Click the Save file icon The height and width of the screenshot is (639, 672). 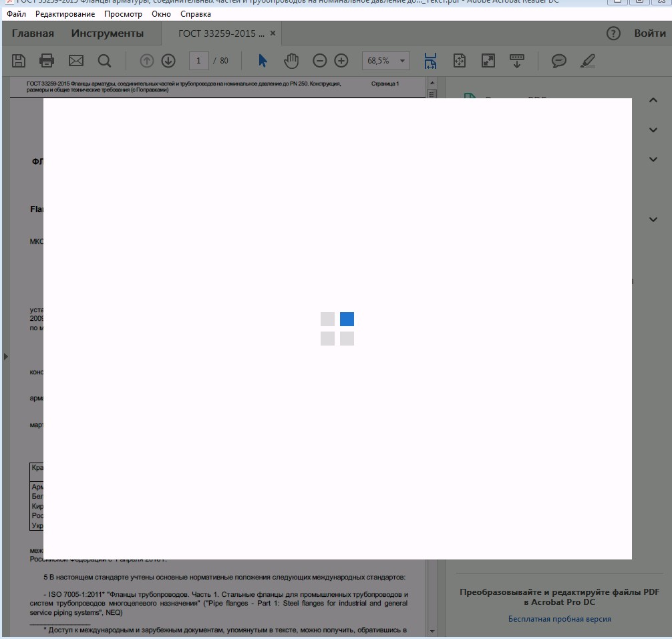tap(19, 61)
